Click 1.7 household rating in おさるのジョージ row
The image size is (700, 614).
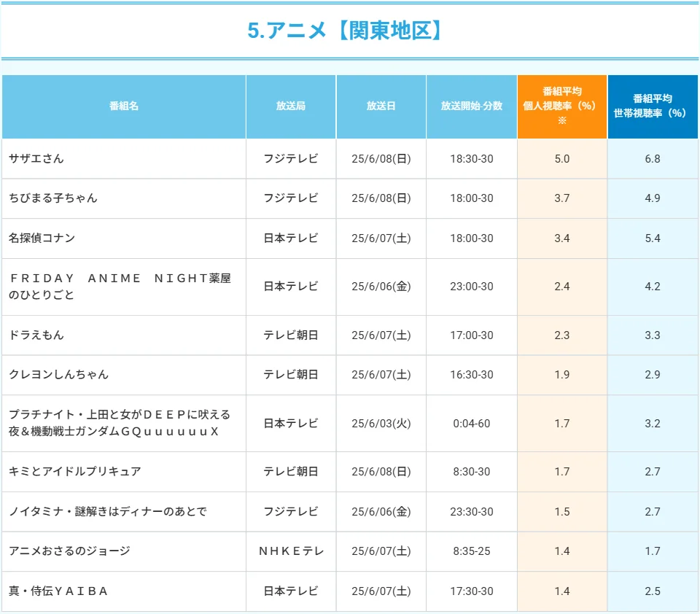tap(652, 551)
